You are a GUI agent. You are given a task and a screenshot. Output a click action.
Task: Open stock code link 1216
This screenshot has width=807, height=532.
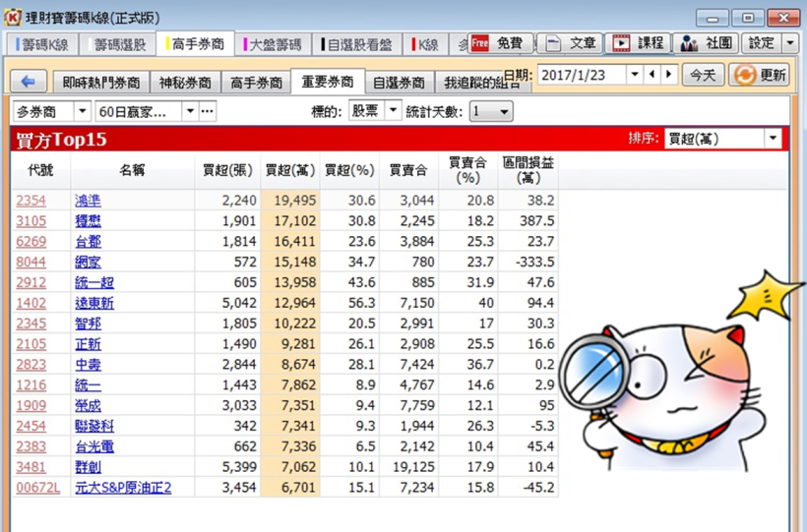coord(31,384)
